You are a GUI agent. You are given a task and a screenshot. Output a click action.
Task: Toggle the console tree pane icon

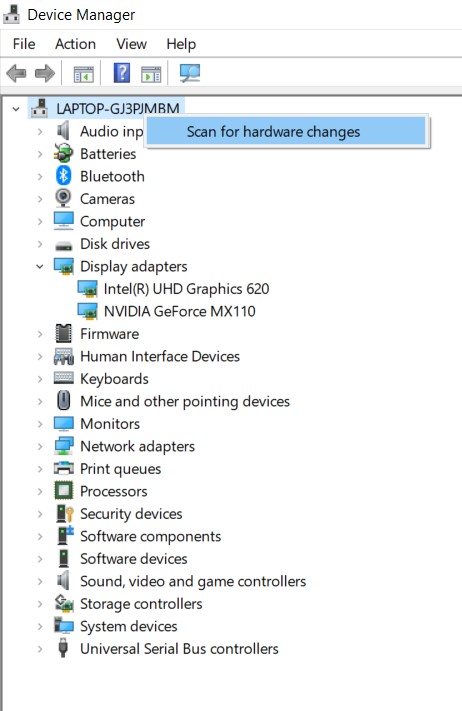pyautogui.click(x=84, y=73)
